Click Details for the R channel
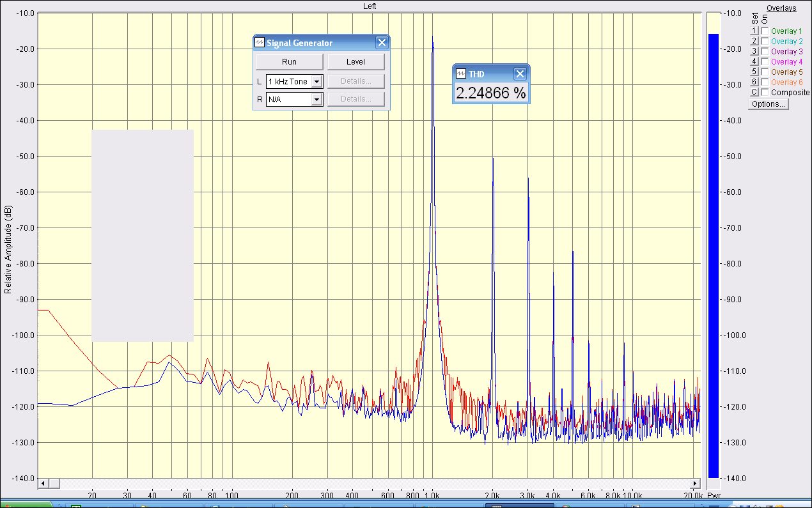The width and height of the screenshot is (812, 508). pyautogui.click(x=355, y=99)
